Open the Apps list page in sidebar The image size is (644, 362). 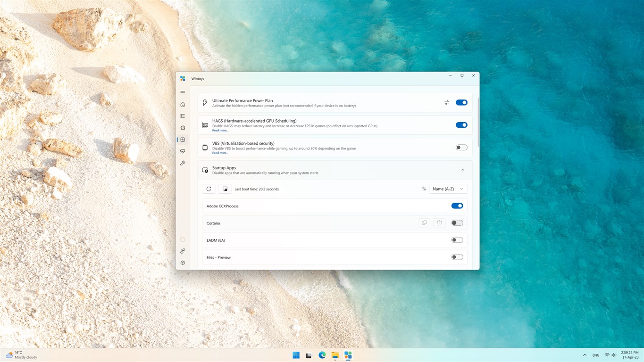point(183,116)
